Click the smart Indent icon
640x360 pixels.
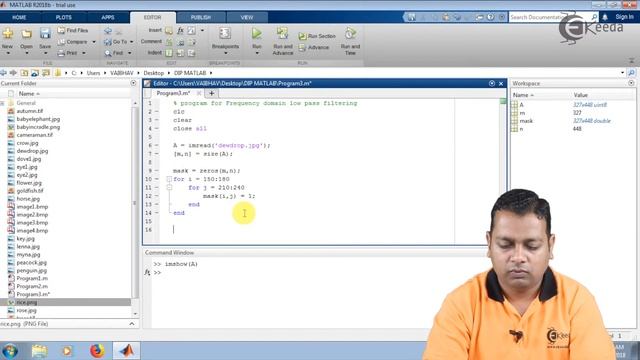coord(169,53)
